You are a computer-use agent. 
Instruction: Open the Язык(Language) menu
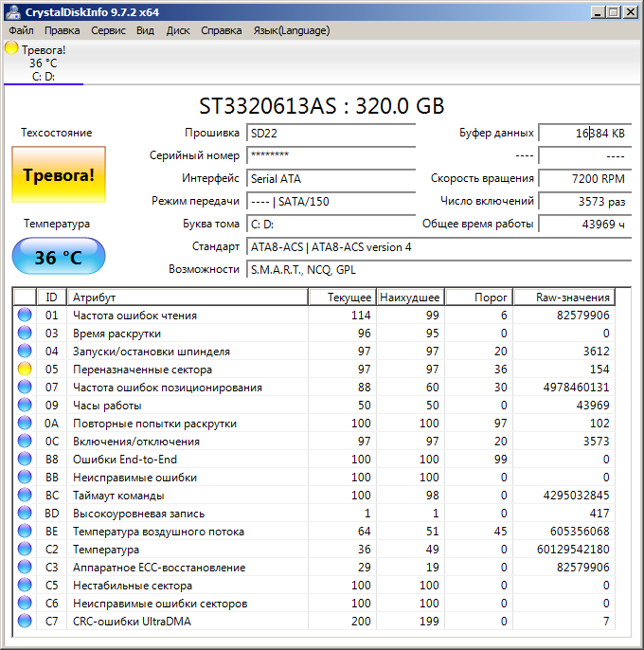point(292,30)
